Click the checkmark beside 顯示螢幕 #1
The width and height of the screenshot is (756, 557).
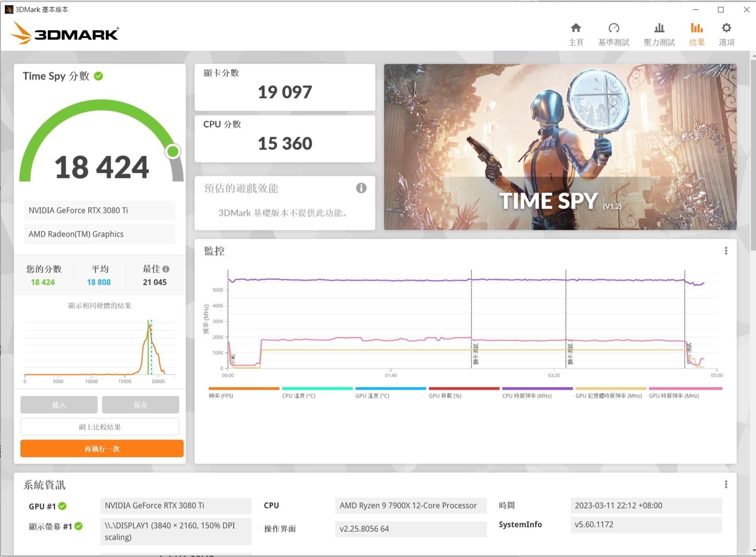tap(78, 526)
